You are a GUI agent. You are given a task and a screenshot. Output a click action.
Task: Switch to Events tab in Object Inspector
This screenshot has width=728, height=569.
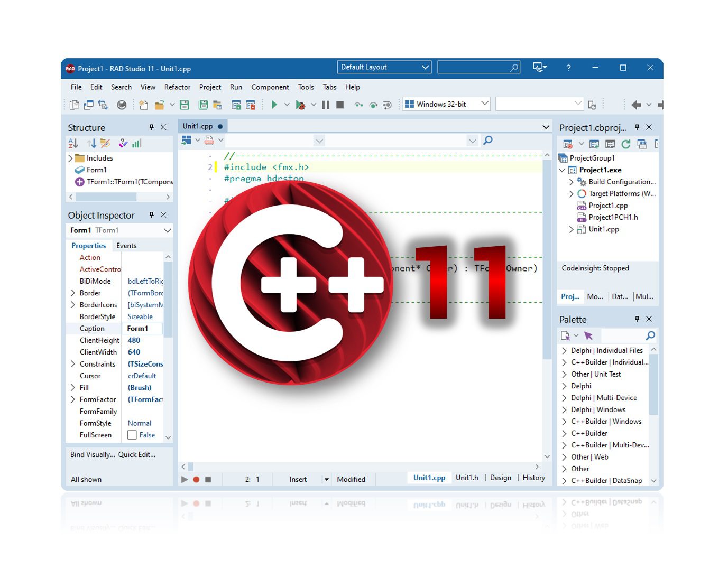(x=126, y=246)
